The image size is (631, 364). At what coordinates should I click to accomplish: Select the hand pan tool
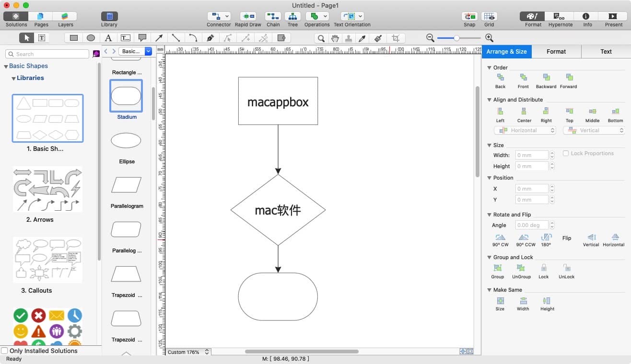[x=335, y=38]
